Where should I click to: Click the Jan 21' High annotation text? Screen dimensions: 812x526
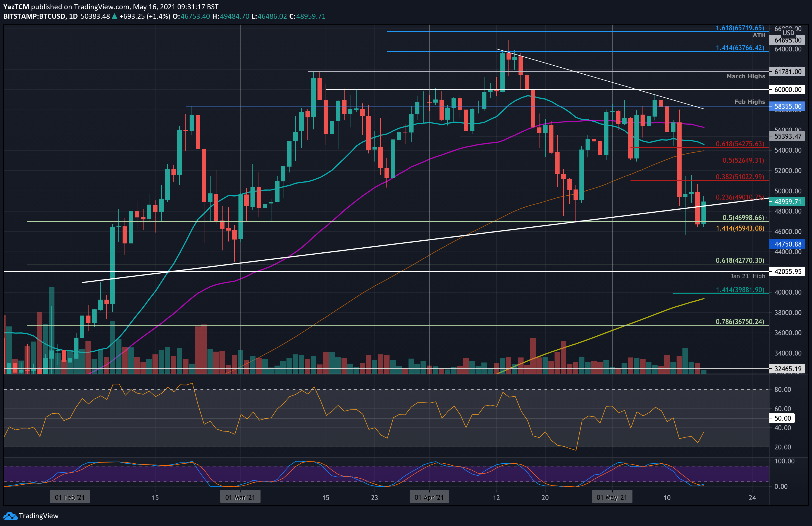[x=747, y=276]
